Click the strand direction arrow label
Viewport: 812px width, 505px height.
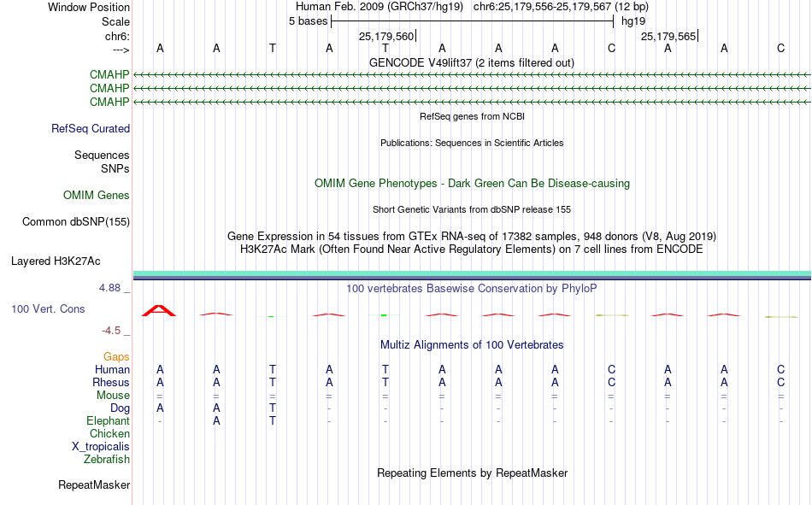121,50
